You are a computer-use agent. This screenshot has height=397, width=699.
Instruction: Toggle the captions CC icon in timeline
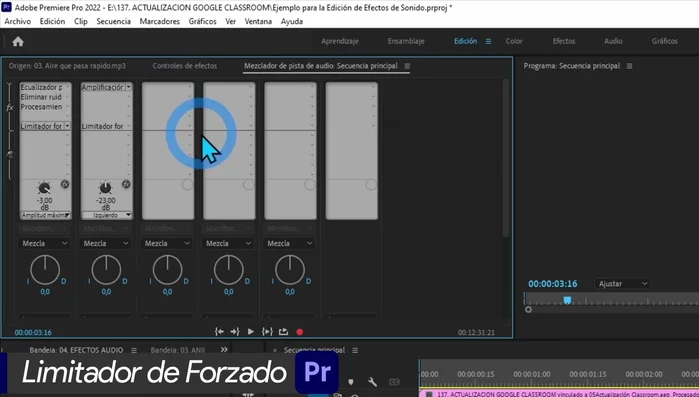(394, 382)
